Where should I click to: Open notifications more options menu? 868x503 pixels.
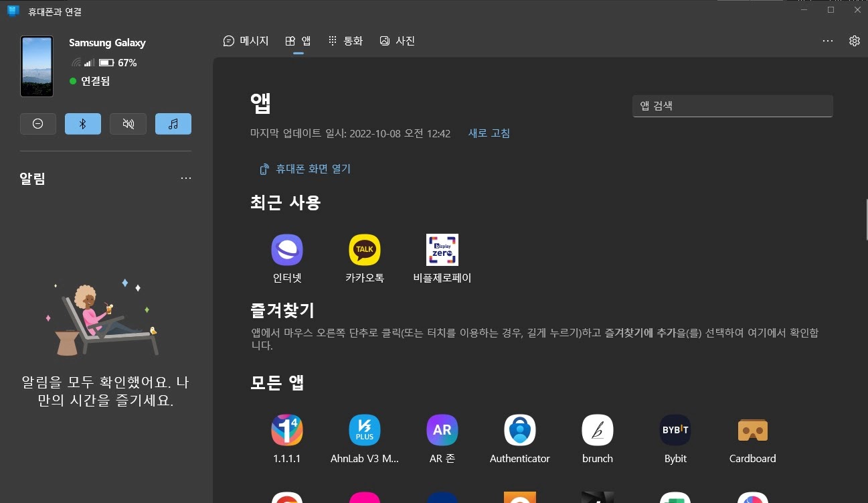pos(186,178)
